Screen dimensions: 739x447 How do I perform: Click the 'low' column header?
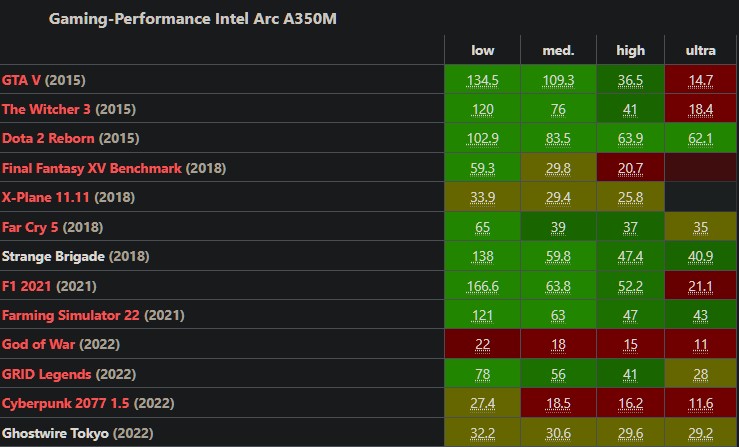pyautogui.click(x=483, y=50)
